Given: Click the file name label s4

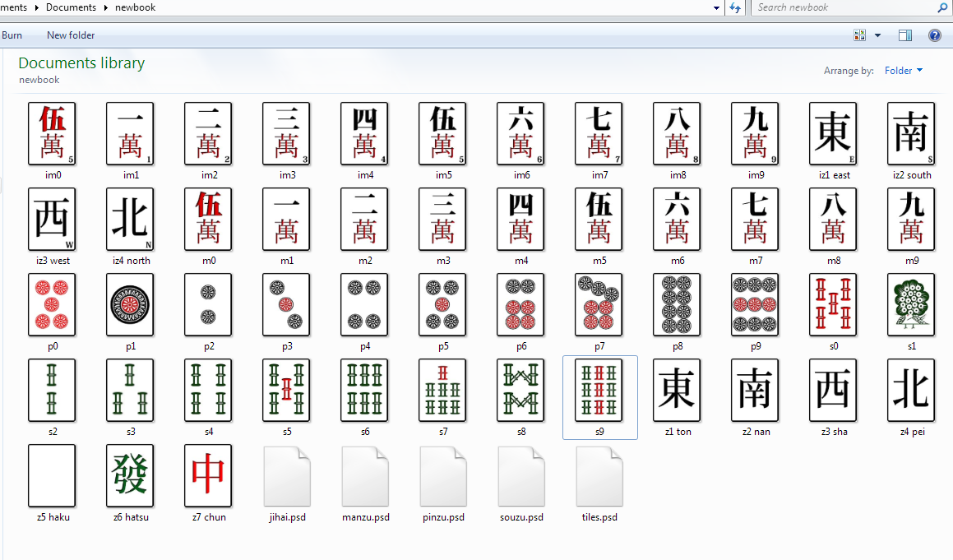Looking at the screenshot, I should 209,432.
